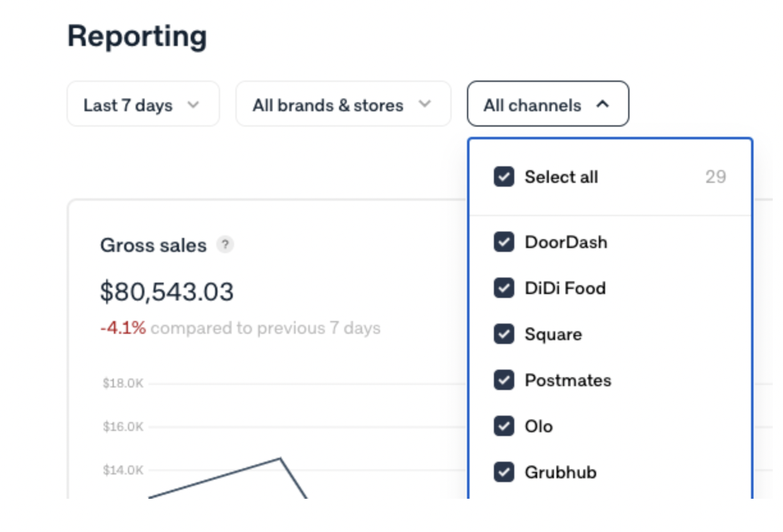Click the 29 channel count
Image resolution: width=783 pixels, height=532 pixels.
click(x=715, y=177)
